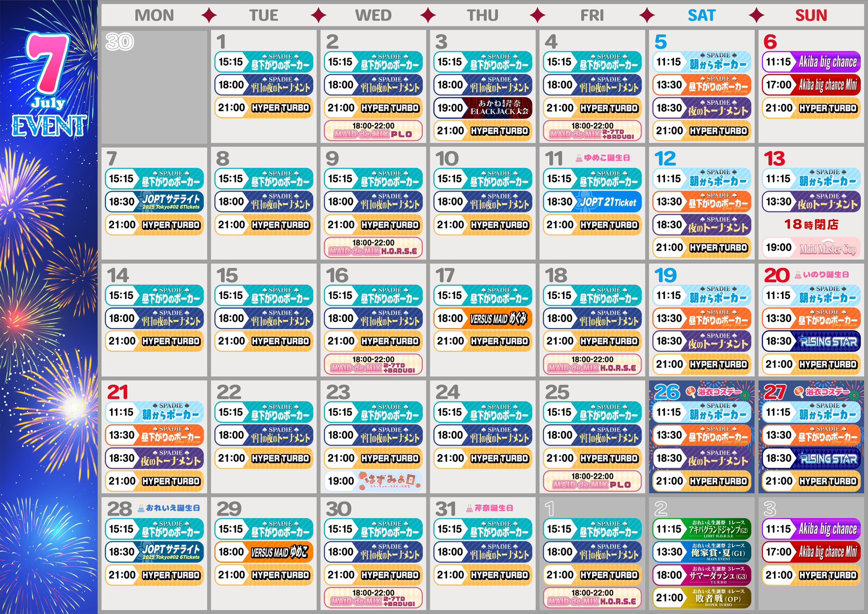Viewport: 868px width, 614px height.
Task: Click the いのり誕生日 label on July 20
Action: (826, 275)
